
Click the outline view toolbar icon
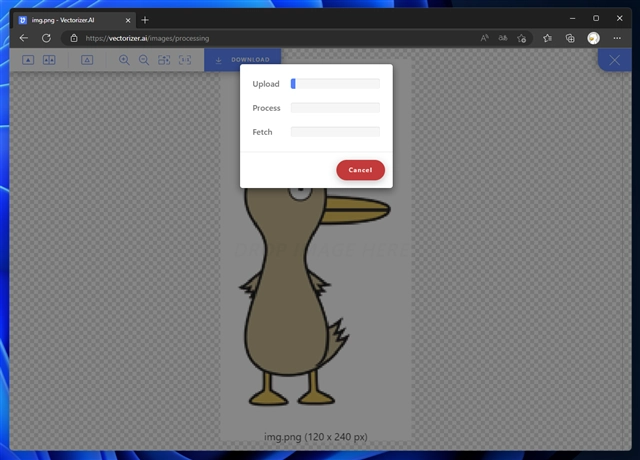coord(87,60)
